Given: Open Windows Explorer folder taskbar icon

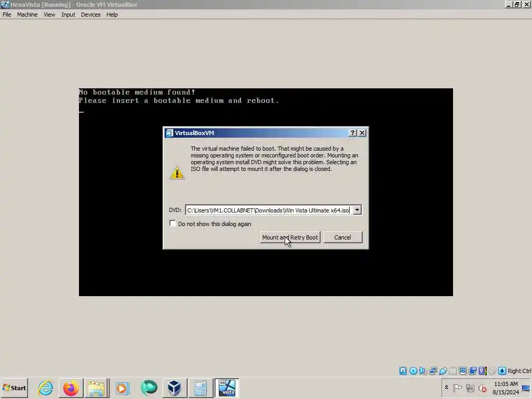Looking at the screenshot, I should 97,388.
